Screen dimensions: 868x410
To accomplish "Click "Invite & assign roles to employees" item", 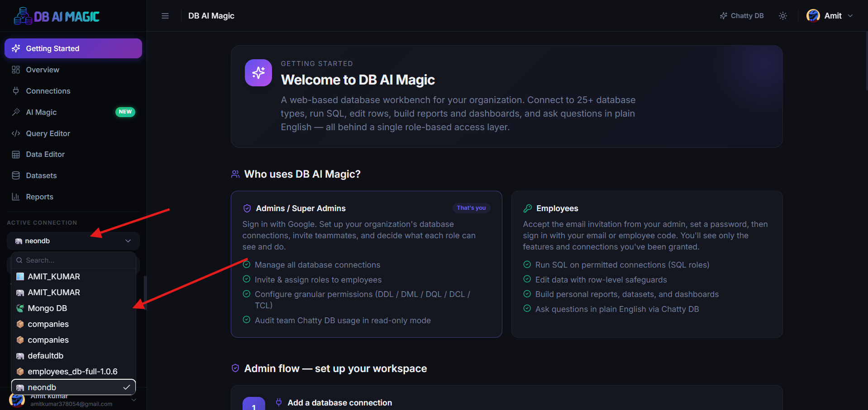I will pyautogui.click(x=318, y=280).
